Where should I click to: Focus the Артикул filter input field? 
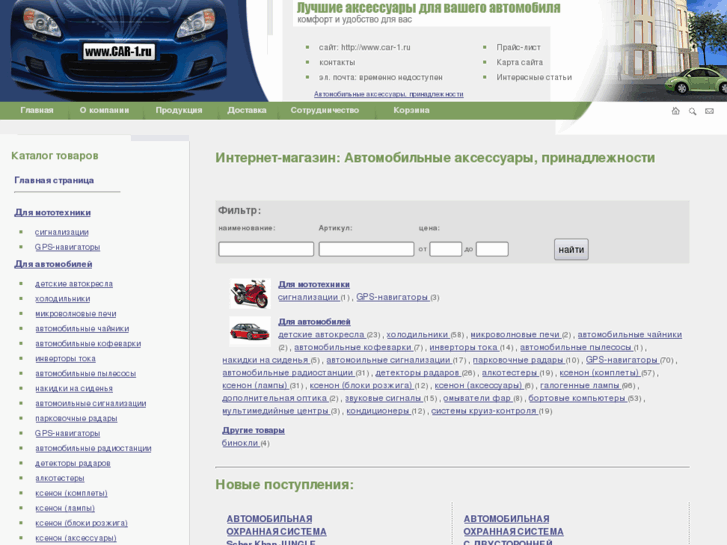[366, 249]
